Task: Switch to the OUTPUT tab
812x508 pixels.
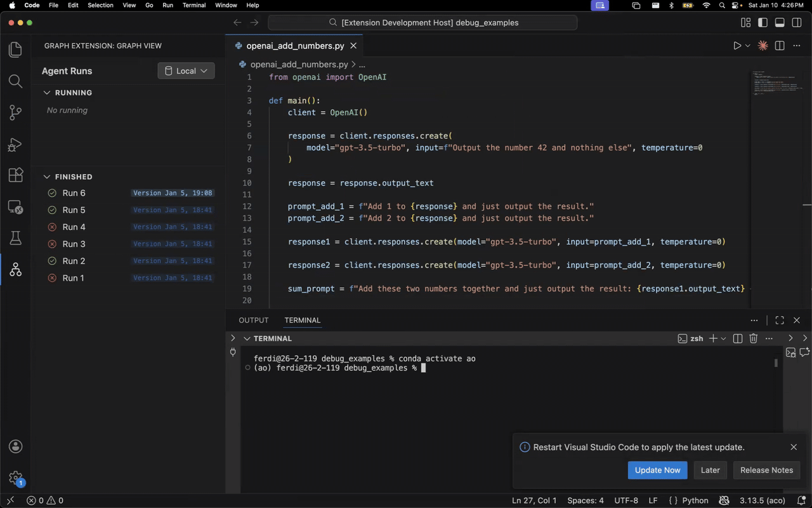Action: pos(253,320)
